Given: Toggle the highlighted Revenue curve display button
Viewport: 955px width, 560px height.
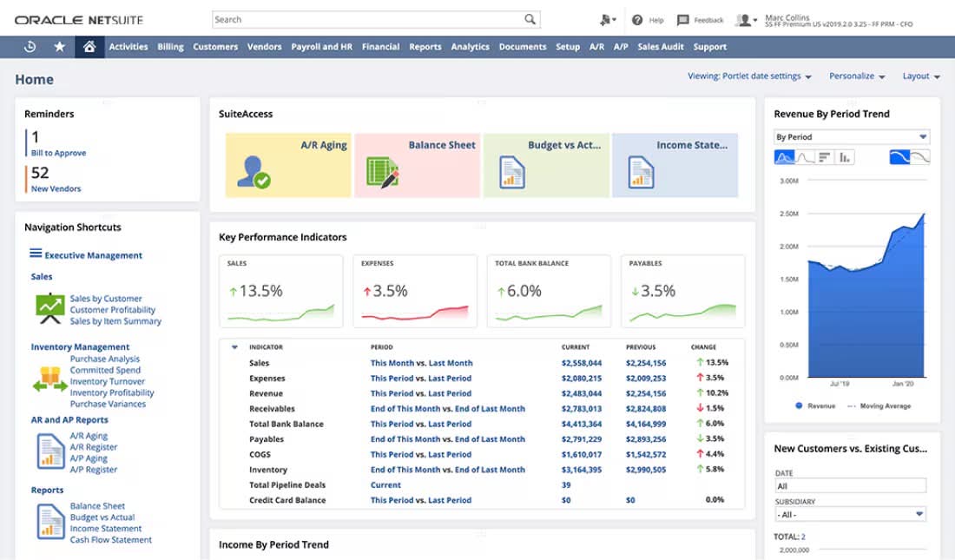Looking at the screenshot, I should [901, 157].
